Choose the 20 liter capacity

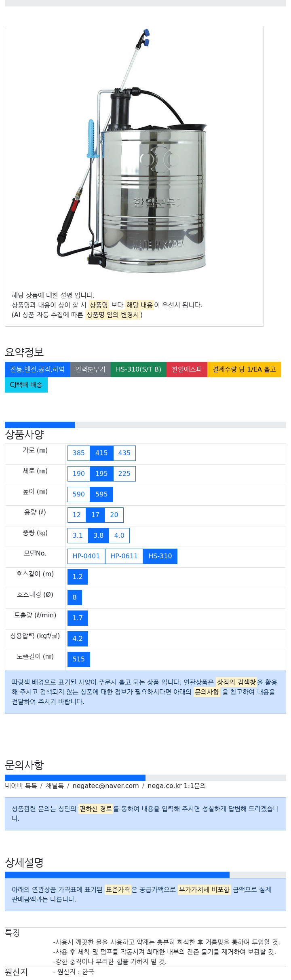pos(114,515)
